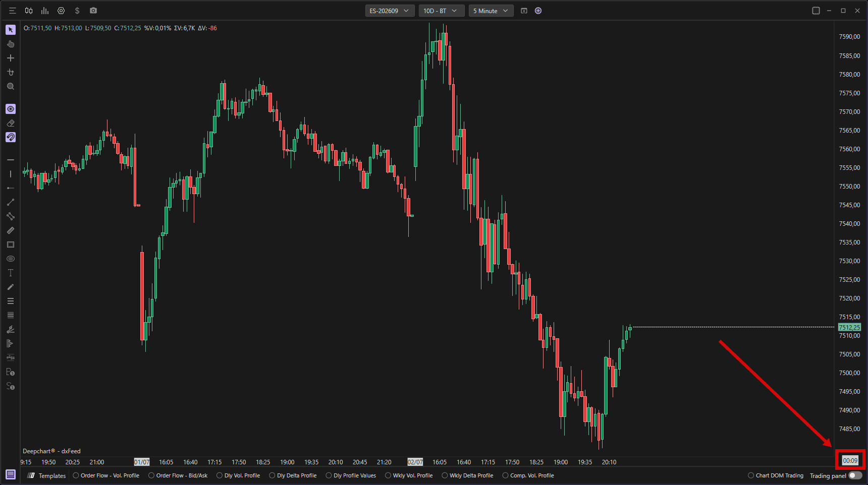Select Order Flow - Bid/Ask template
Viewport: 868px width, 485px height.
pyautogui.click(x=178, y=475)
